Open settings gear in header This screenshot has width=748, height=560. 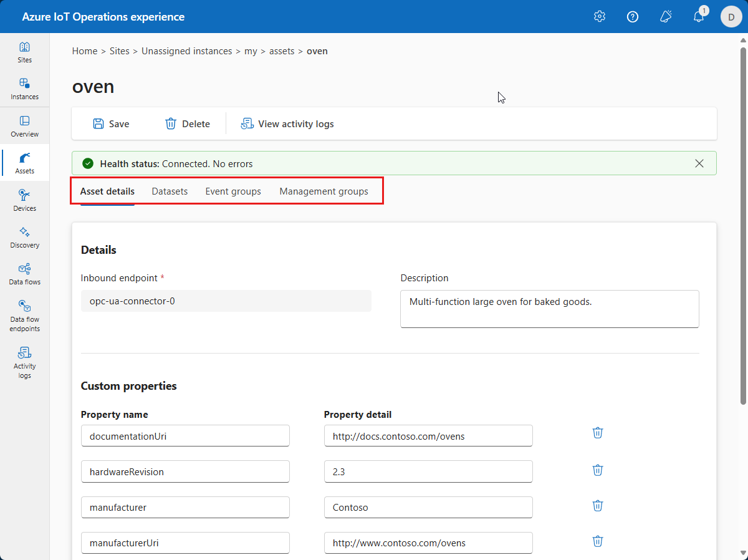click(x=599, y=17)
